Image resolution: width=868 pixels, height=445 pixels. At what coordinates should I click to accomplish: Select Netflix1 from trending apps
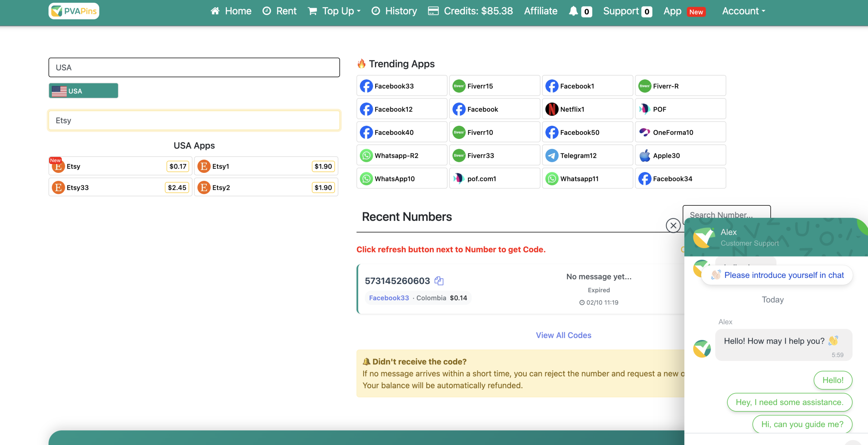point(587,109)
